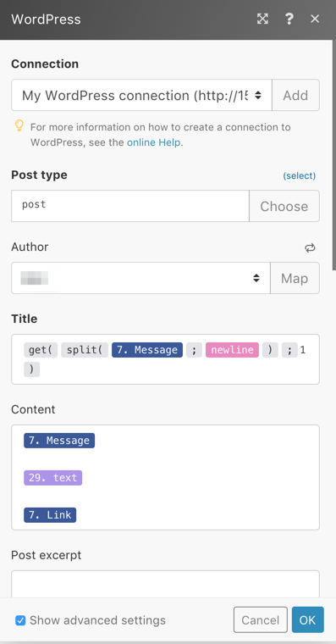Click the Cancel button
Viewport: 336px width, 644px height.
pyautogui.click(x=261, y=619)
